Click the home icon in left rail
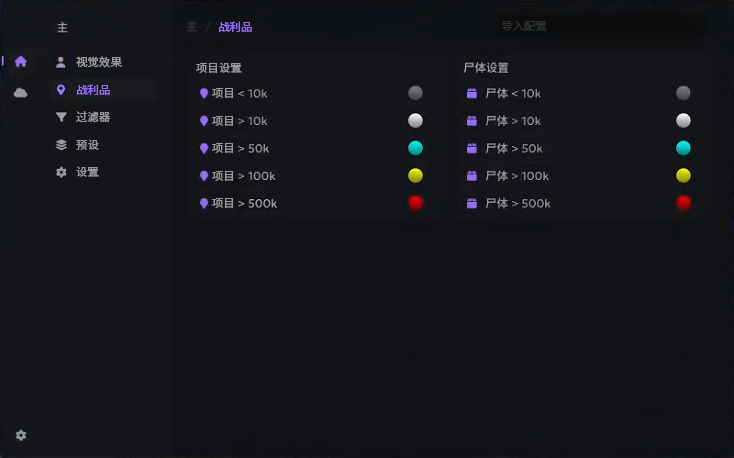The height and width of the screenshot is (458, 734). [20, 62]
